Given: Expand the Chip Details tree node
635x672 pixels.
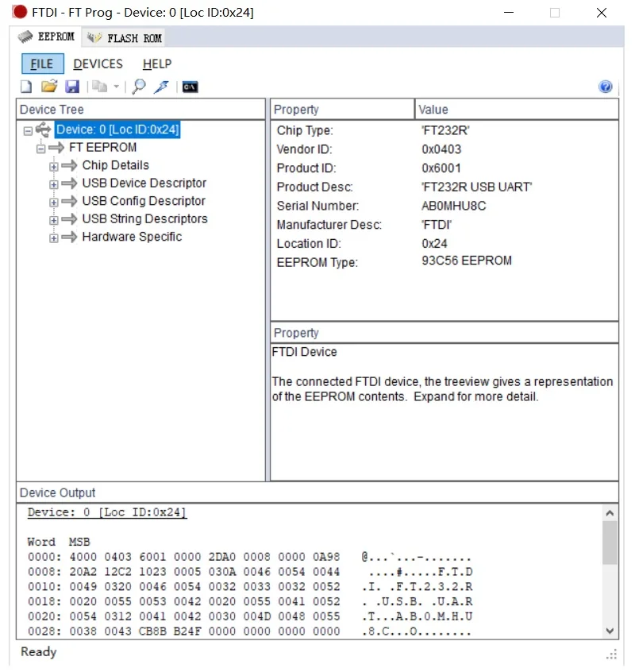Looking at the screenshot, I should pyautogui.click(x=54, y=166).
